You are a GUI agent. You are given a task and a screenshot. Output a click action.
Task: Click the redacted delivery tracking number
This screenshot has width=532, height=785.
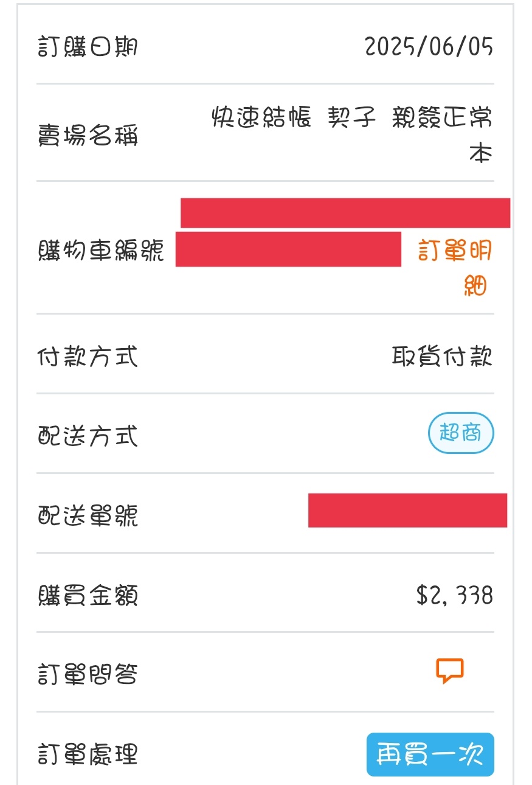[x=407, y=510]
